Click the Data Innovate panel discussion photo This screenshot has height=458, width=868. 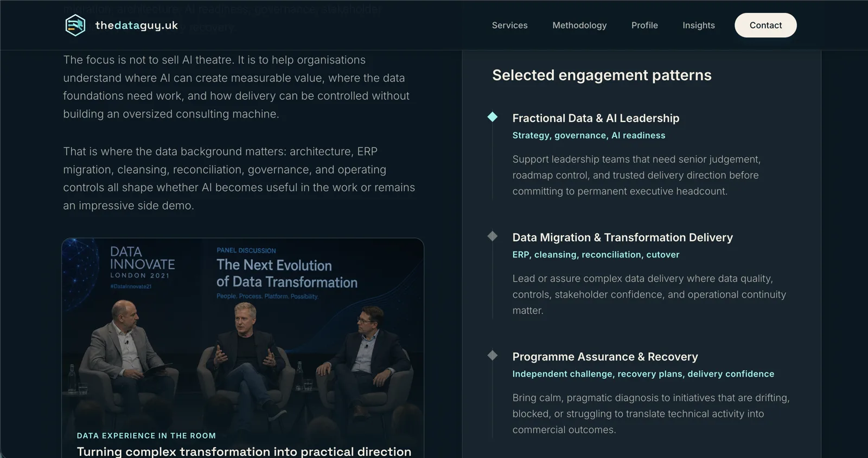pyautogui.click(x=242, y=348)
